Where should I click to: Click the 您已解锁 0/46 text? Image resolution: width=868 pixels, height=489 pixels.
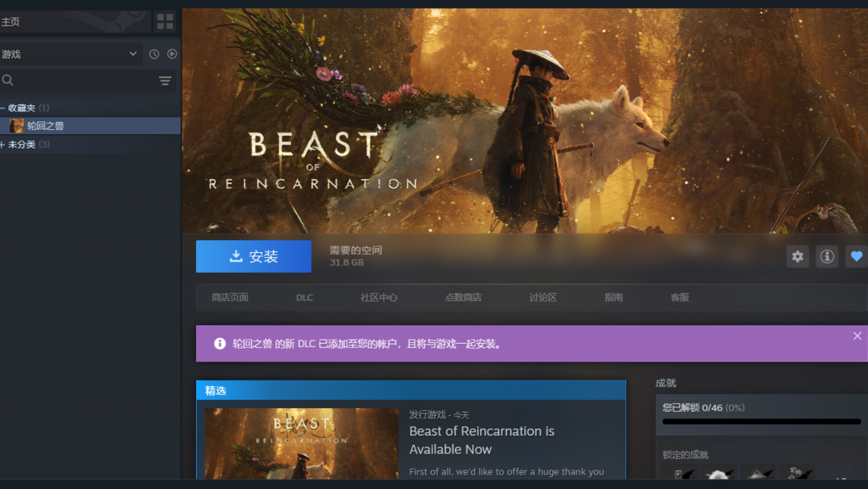click(693, 408)
